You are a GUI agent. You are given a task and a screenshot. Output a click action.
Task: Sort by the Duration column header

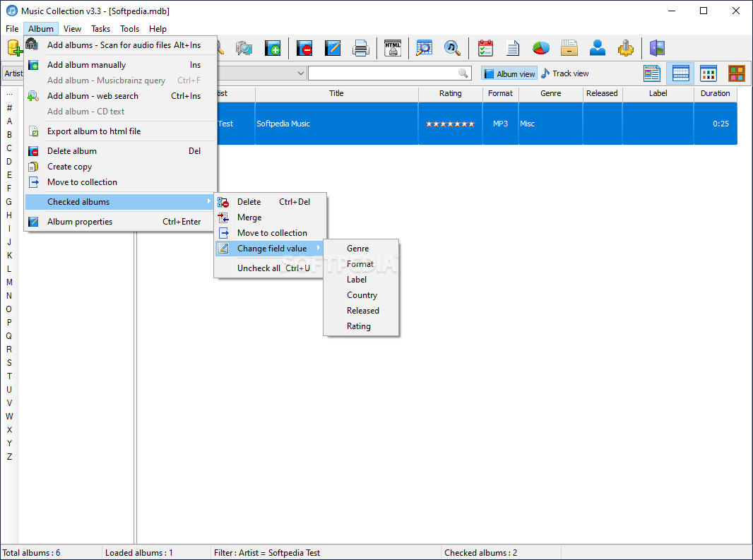715,94
